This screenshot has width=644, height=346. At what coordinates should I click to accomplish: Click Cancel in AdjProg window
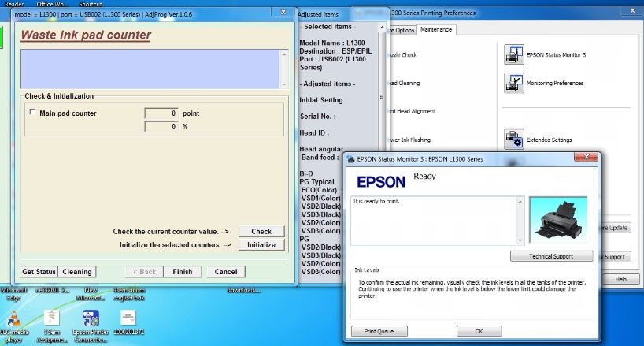pyautogui.click(x=225, y=272)
